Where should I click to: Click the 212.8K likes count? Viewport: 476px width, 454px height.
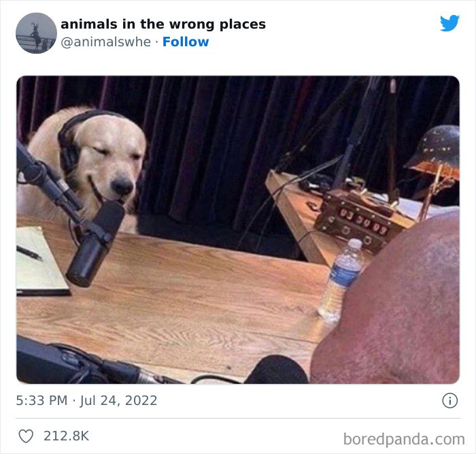tap(66, 436)
